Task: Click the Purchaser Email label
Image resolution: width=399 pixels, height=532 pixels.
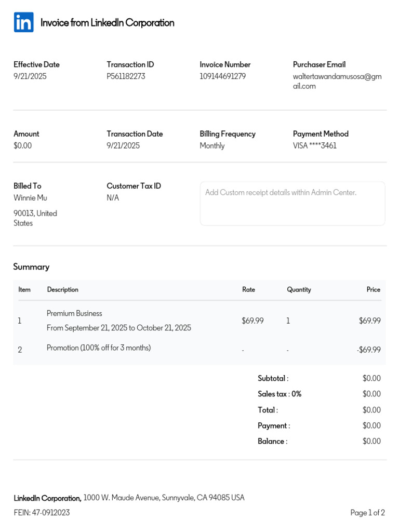Action: pyautogui.click(x=320, y=64)
